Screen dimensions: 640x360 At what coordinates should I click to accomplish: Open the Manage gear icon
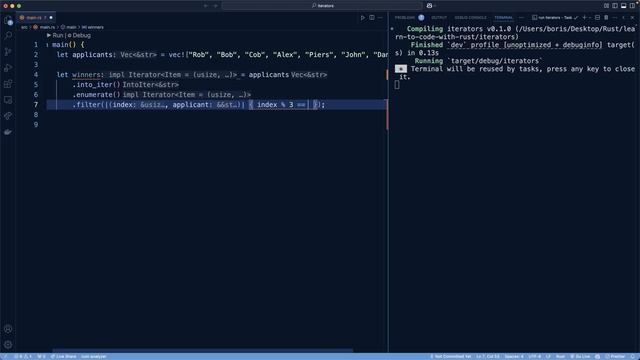point(8,344)
